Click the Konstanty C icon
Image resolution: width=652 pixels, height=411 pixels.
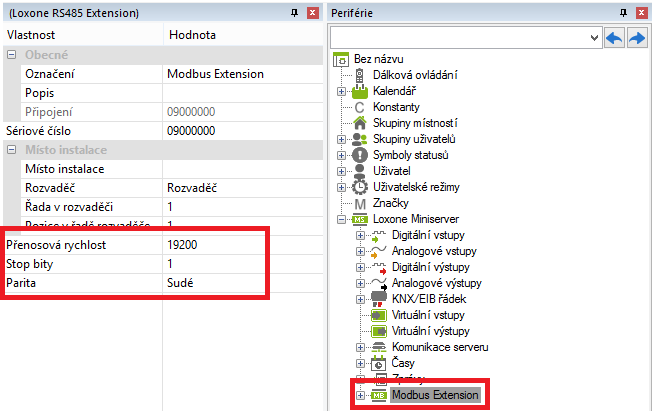359,107
